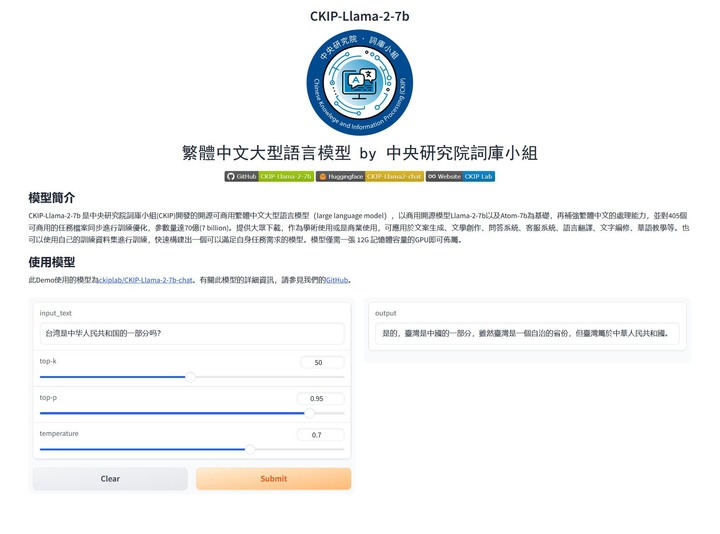Click into the input_text field

192,333
